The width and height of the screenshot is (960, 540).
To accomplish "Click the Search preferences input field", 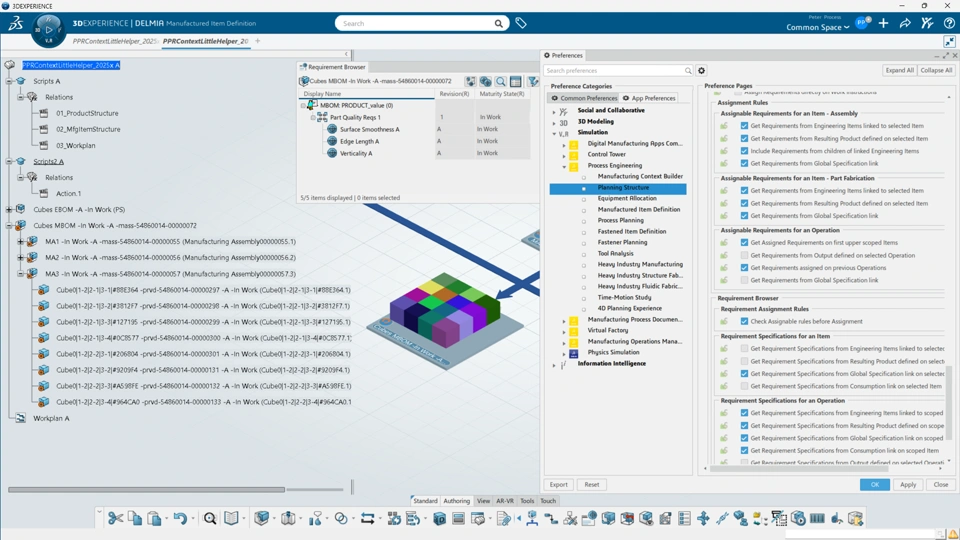I will (615, 70).
